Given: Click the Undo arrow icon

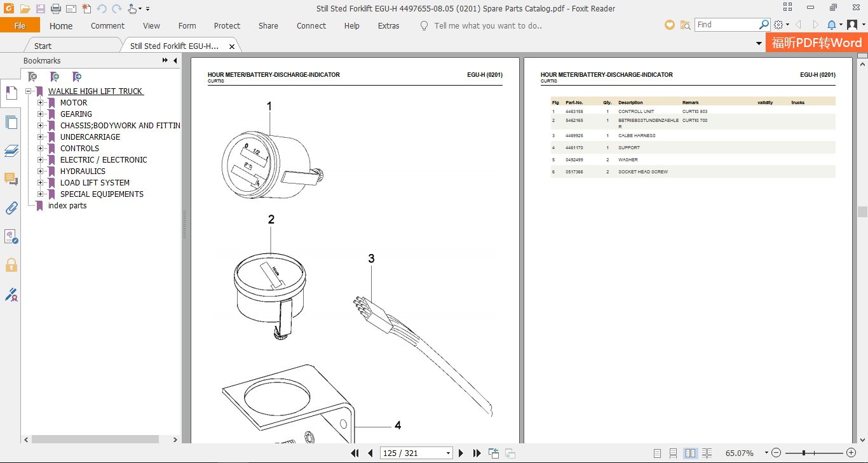Looking at the screenshot, I should 102,9.
